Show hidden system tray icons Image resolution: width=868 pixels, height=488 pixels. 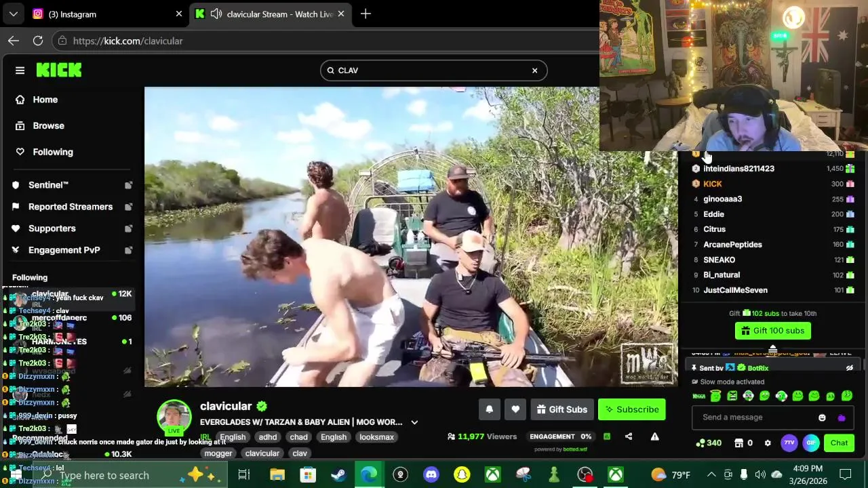(711, 475)
